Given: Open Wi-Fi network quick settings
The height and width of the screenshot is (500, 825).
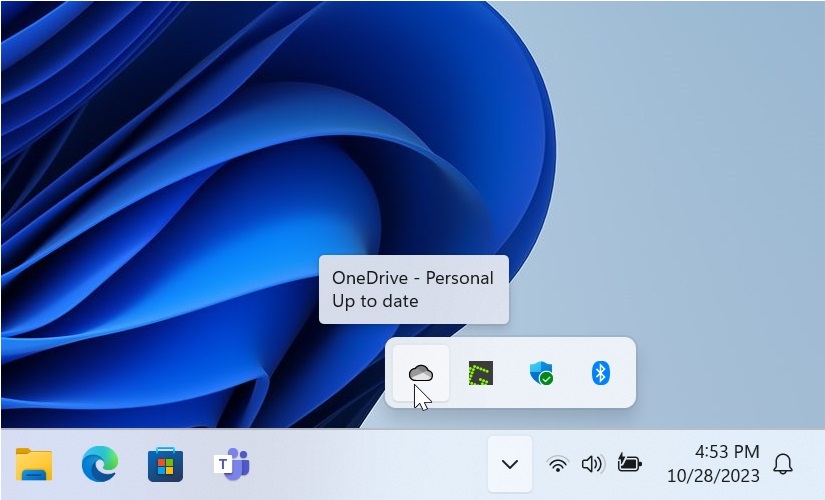Looking at the screenshot, I should [x=558, y=464].
